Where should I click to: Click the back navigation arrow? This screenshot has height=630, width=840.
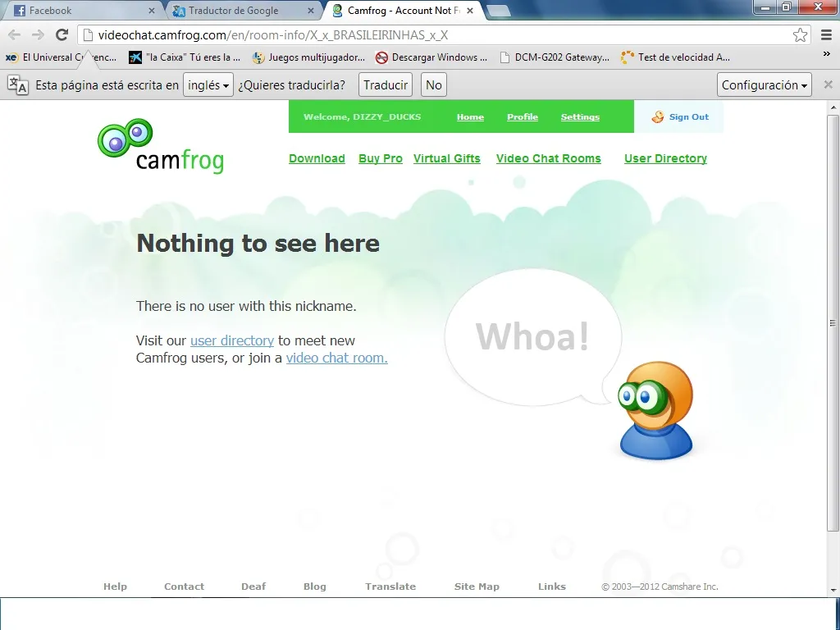click(x=14, y=34)
